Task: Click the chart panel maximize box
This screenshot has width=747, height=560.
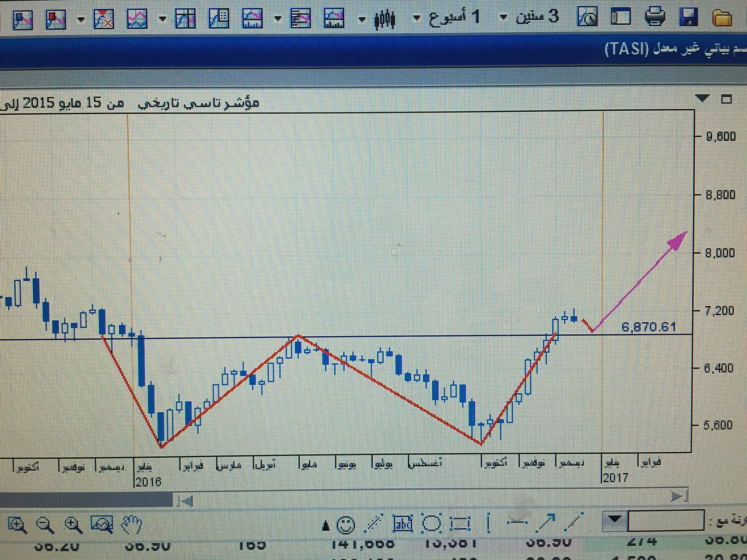Action: [726, 99]
